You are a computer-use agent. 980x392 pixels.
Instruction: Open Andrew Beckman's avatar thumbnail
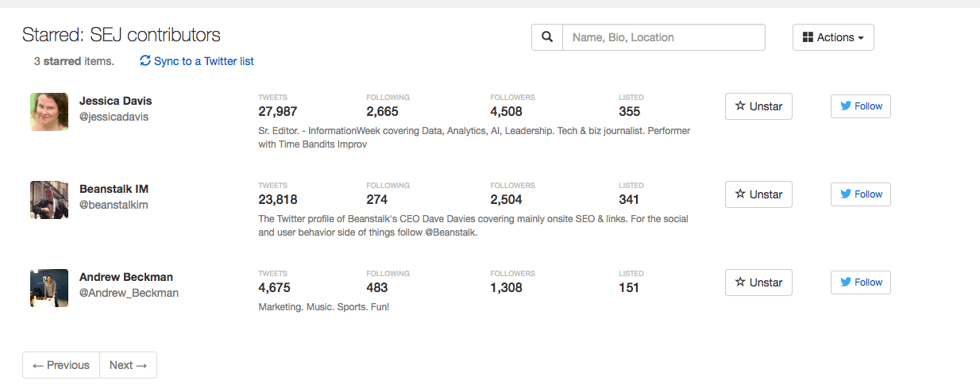click(49, 288)
